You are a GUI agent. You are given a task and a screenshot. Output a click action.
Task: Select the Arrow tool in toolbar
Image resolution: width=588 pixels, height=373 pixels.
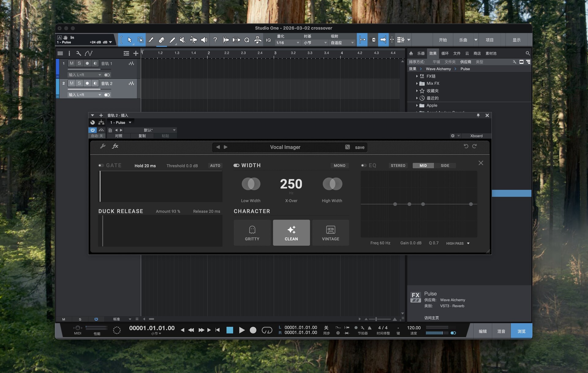130,40
